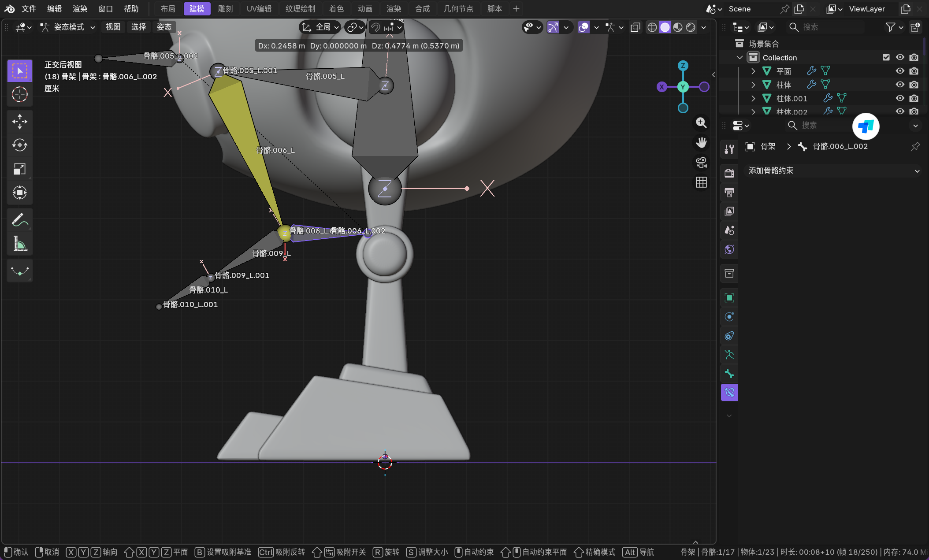Uncheck the Collection exclude checkbox
The image size is (929, 560).
click(886, 57)
